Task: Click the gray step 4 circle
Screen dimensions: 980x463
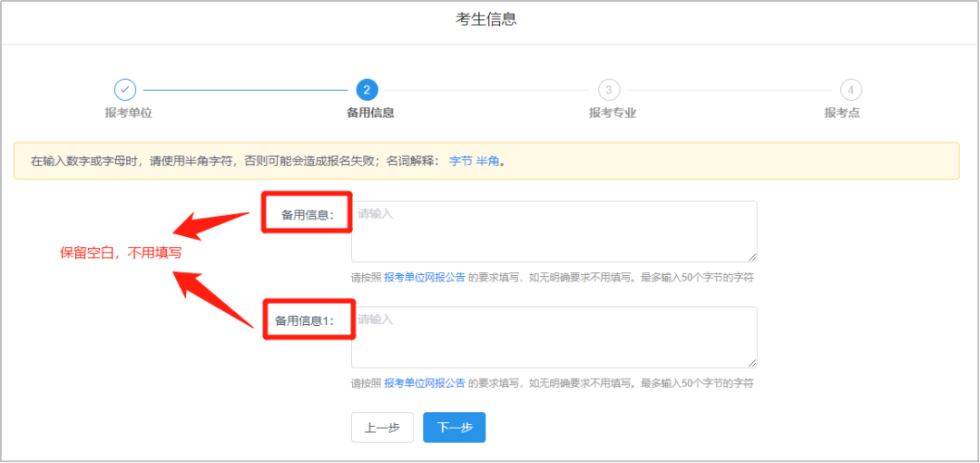Action: point(850,90)
